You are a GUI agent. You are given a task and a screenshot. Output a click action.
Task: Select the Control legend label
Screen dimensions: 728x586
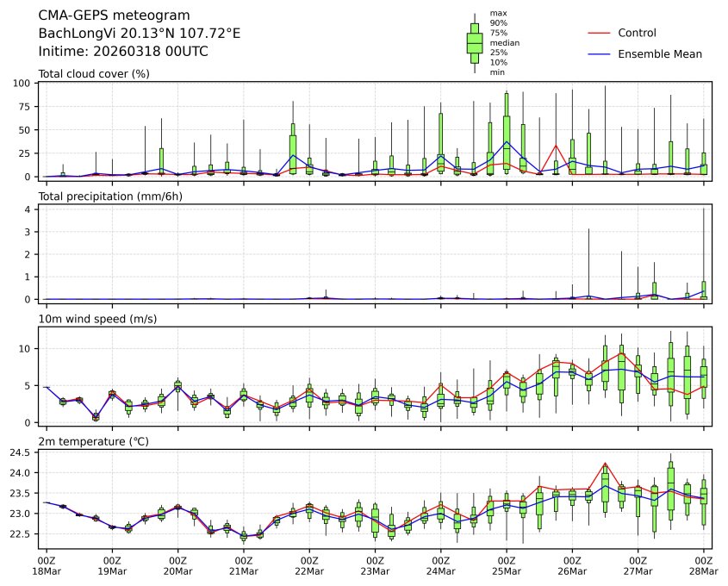tap(637, 33)
